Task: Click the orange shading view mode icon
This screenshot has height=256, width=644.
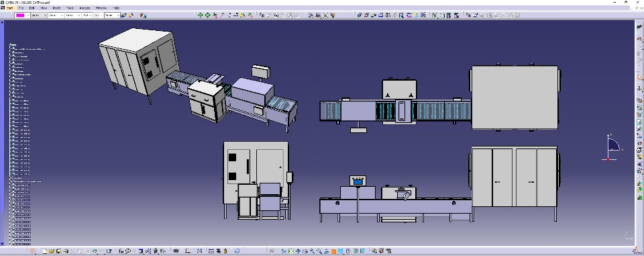Action: pos(333,251)
